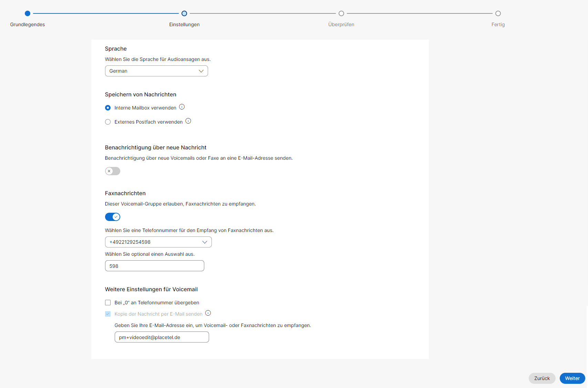Viewport: 588px width, 390px height.
Task: Select Externes Postfach verwenden radio option
Action: (x=108, y=122)
